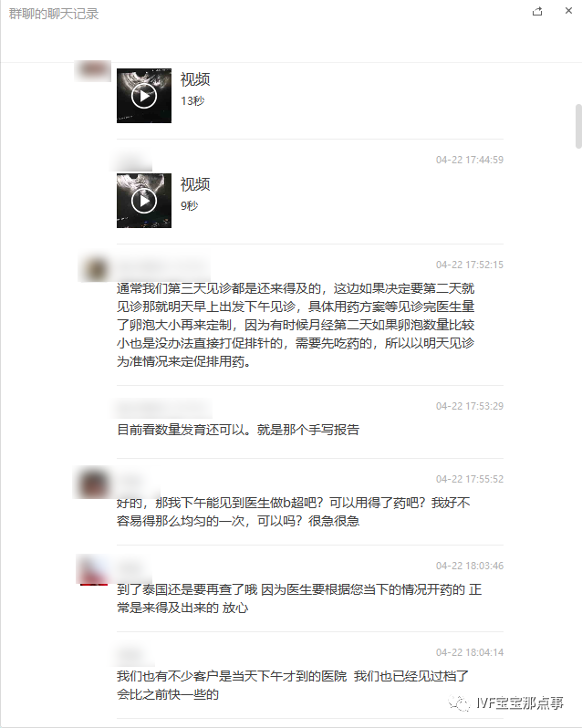
Task: Click the 群聊的聊天记录 window title
Action: coord(54,14)
